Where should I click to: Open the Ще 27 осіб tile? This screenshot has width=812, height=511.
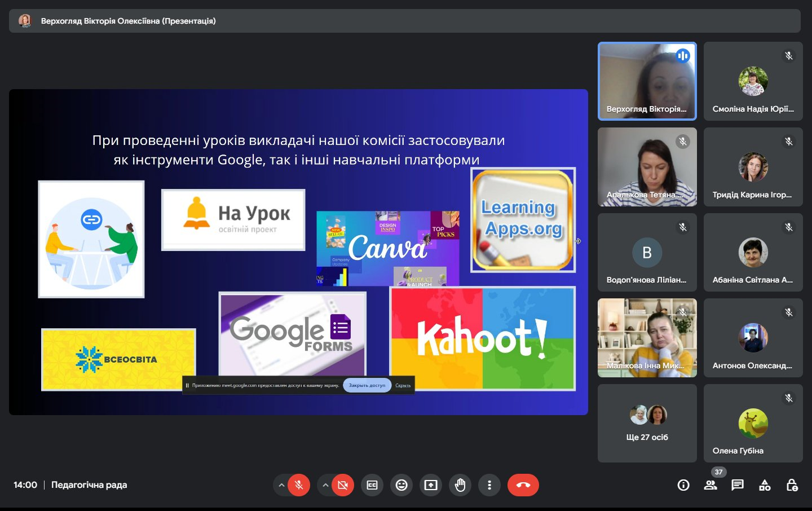pyautogui.click(x=647, y=424)
